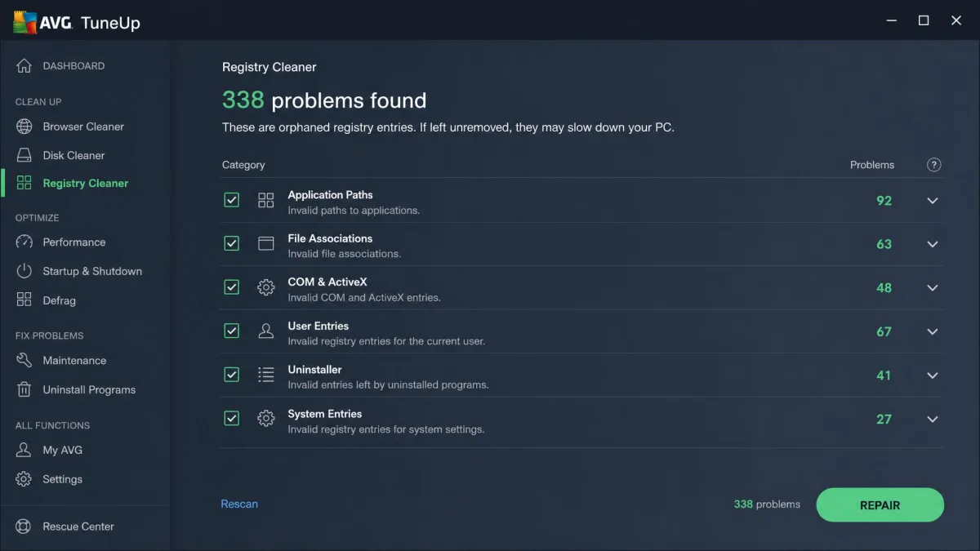Viewport: 980px width, 551px height.
Task: Deselect the Uninstaller checkbox
Action: point(232,375)
